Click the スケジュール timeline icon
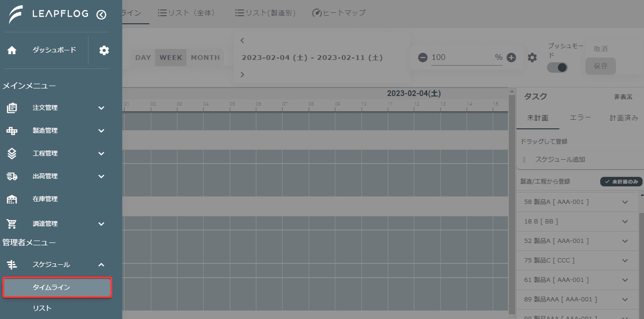This screenshot has width=644, height=319. click(12, 265)
